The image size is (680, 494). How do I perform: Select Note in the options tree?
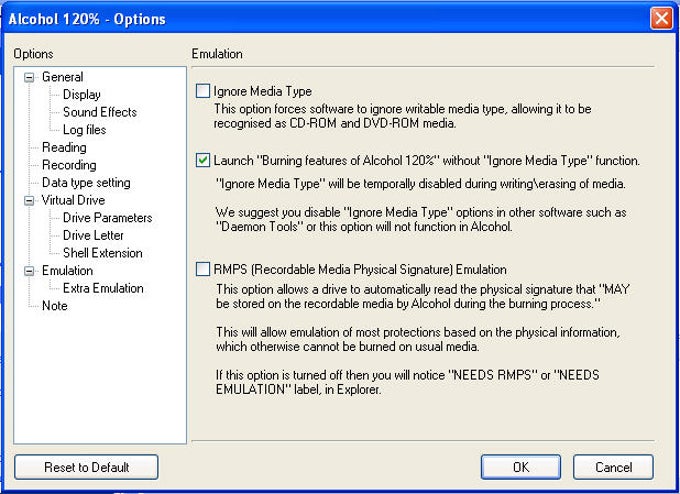(x=55, y=306)
